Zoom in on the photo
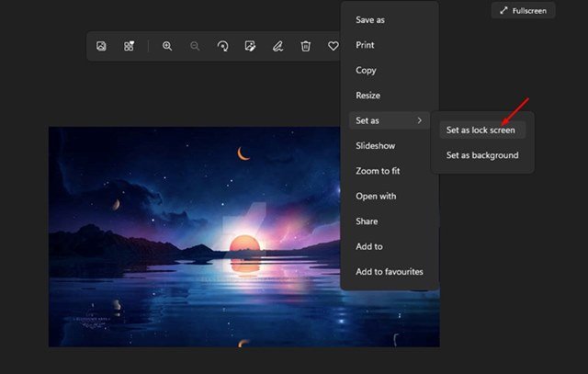The height and width of the screenshot is (374, 588). coord(167,46)
